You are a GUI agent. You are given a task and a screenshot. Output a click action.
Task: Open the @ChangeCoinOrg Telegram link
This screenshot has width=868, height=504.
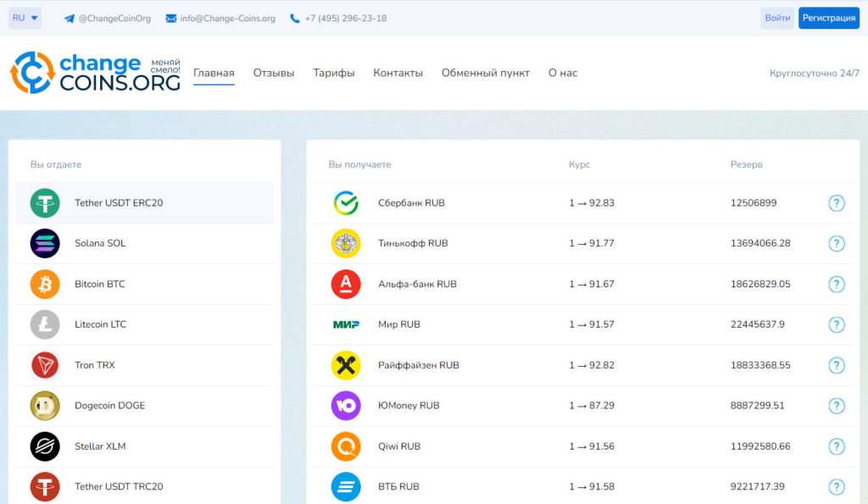click(x=114, y=19)
